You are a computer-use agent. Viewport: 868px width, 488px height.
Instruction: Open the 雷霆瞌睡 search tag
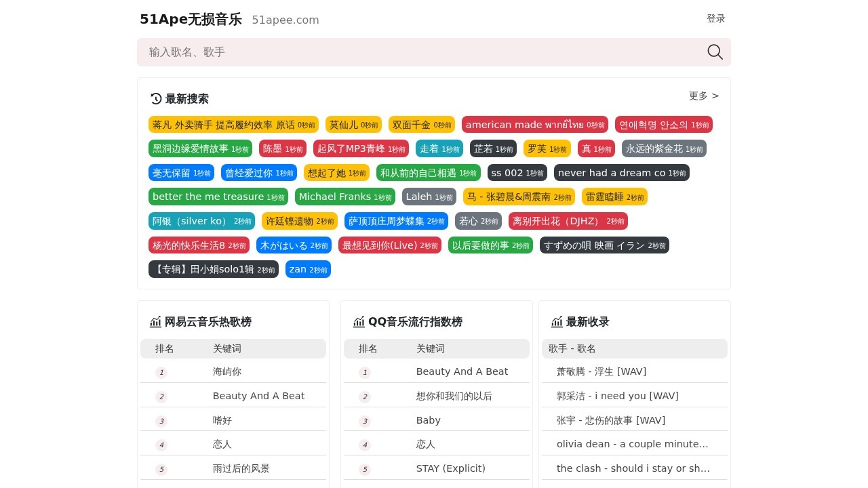tap(614, 197)
